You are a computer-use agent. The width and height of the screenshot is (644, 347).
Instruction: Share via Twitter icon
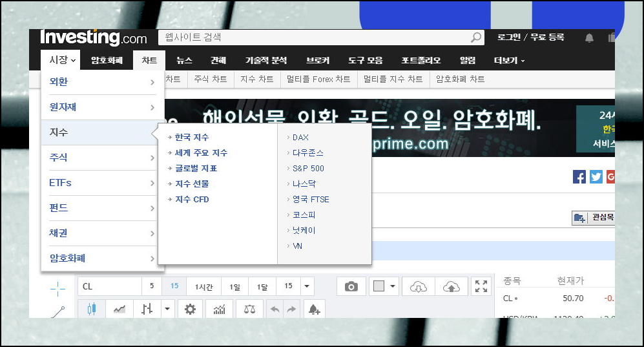596,177
